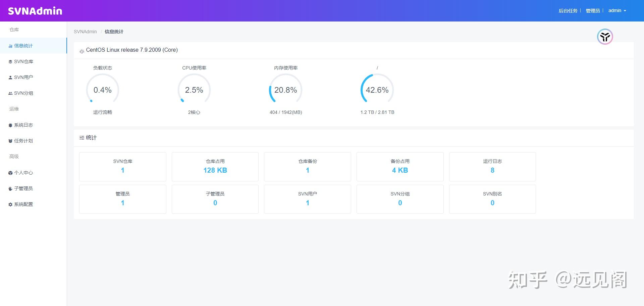Open the 系统配置 settings page
644x306 pixels.
coord(23,204)
